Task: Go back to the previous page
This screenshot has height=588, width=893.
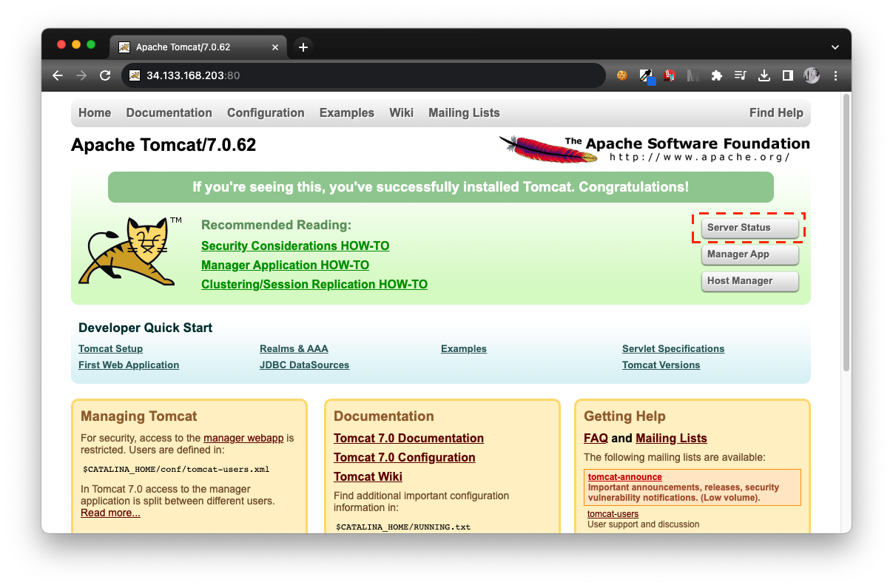Action: point(58,75)
